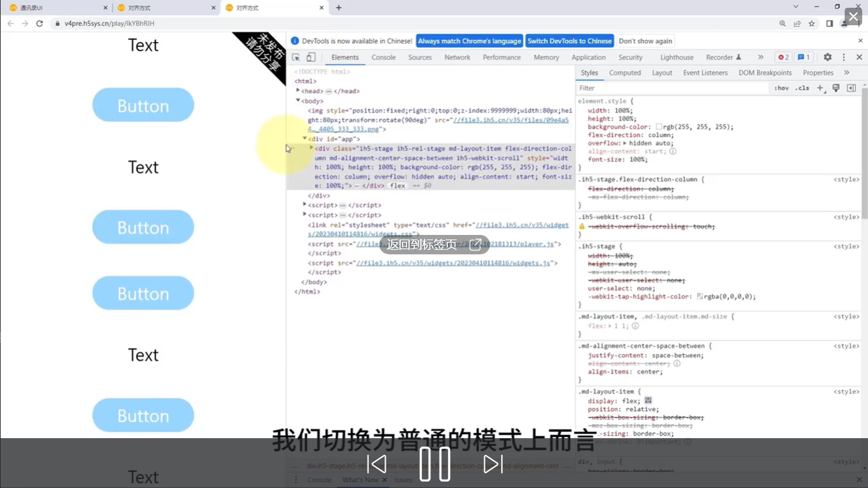Show more DevTools panels chevron
868x488 pixels.
(x=761, y=57)
